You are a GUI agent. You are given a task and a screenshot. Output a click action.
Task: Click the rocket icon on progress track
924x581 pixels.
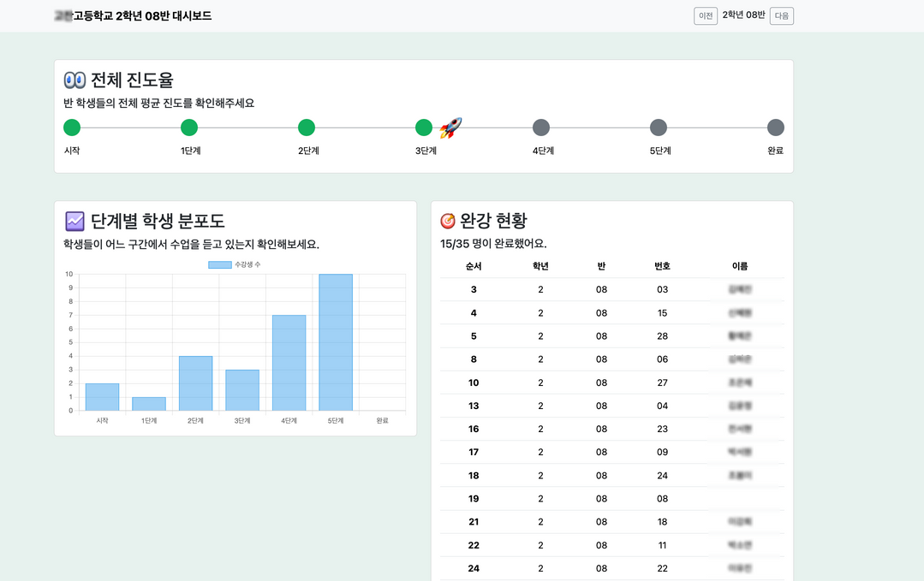[450, 128]
